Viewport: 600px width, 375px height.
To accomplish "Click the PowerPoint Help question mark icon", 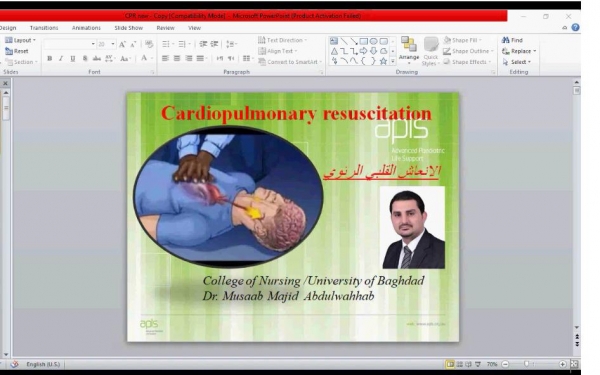I will coord(575,28).
